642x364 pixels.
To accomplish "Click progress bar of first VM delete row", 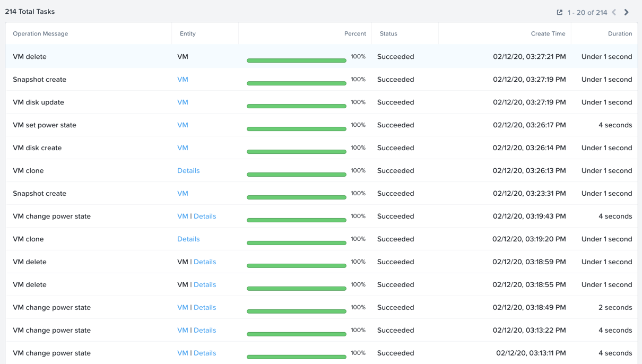I will [x=297, y=60].
